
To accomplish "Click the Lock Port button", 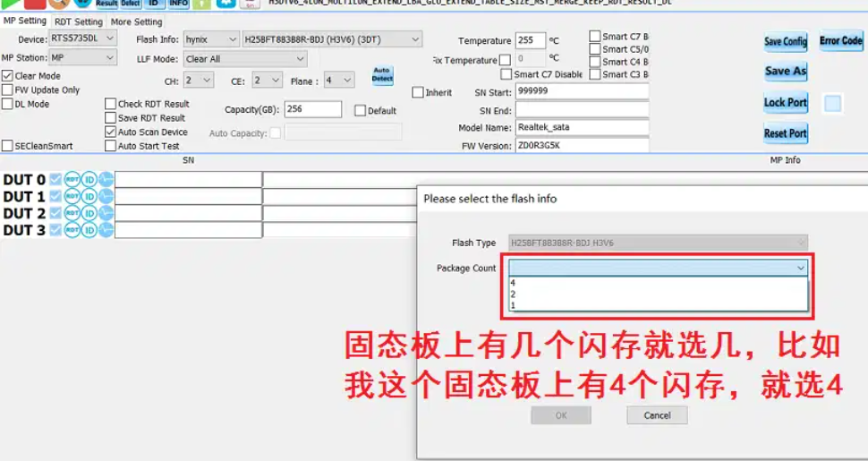I will coord(786,103).
